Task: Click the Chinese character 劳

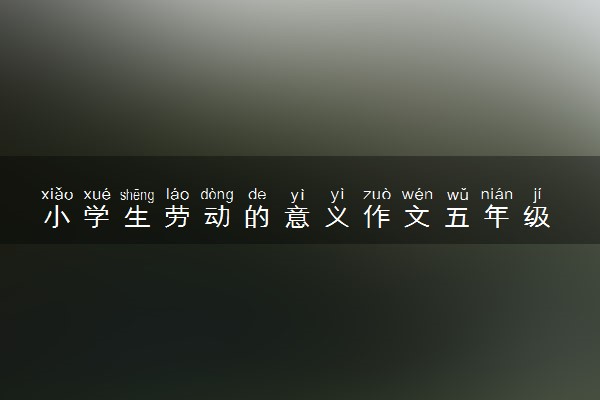Action: (x=177, y=217)
